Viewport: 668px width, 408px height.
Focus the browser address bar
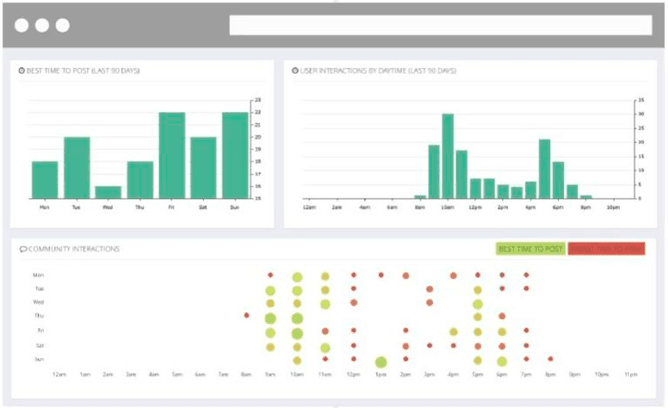coord(441,26)
